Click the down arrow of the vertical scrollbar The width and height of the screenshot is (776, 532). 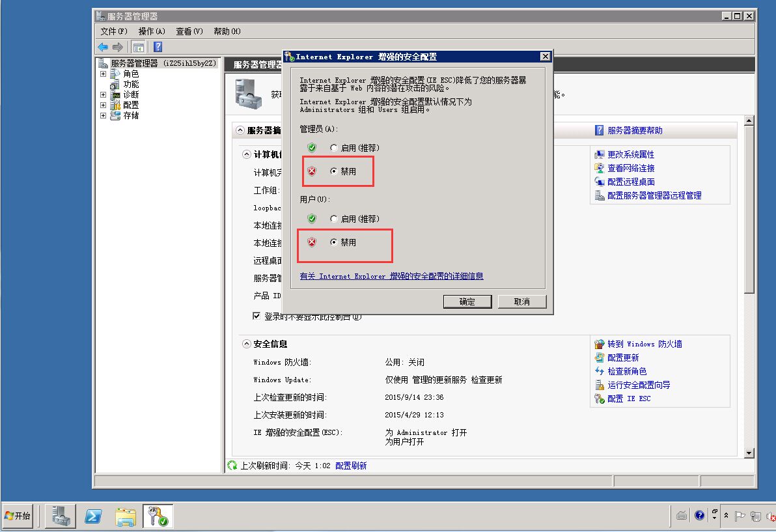point(749,453)
